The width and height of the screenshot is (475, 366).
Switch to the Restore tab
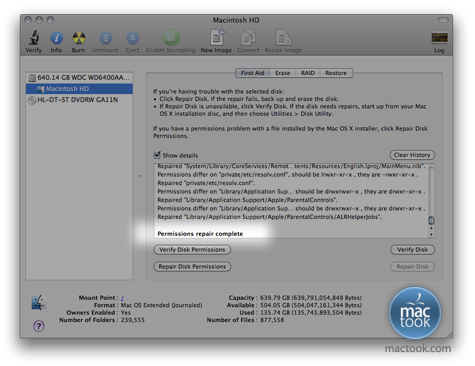coord(336,73)
